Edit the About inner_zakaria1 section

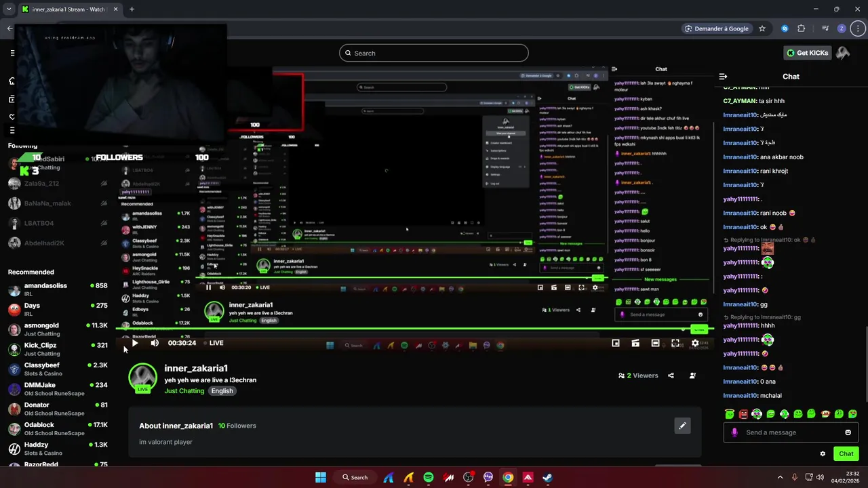pyautogui.click(x=682, y=426)
